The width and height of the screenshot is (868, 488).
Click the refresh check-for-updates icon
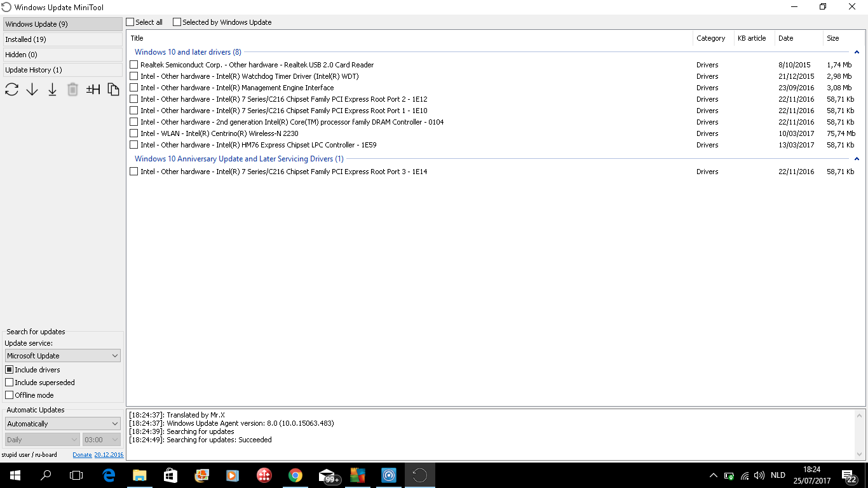12,90
